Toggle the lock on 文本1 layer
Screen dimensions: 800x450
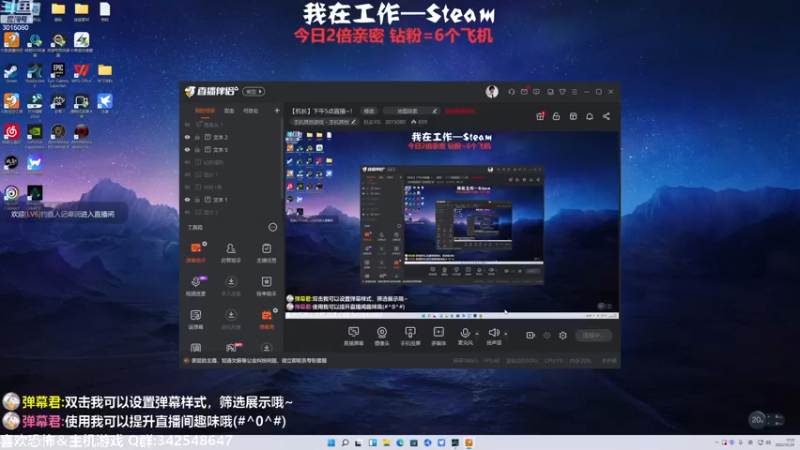point(197,199)
